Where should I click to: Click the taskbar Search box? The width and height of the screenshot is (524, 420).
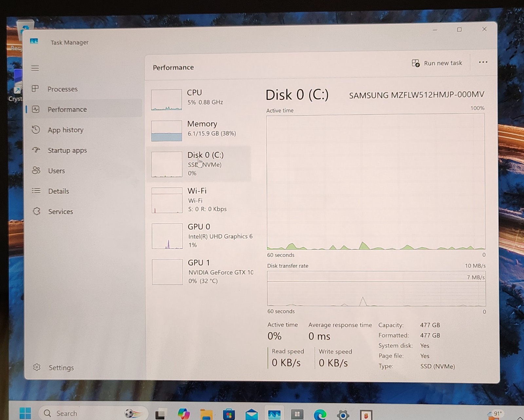(93, 413)
